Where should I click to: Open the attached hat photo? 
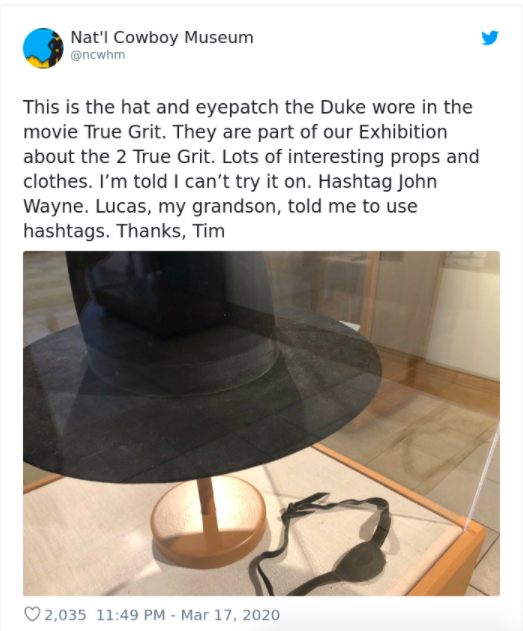(x=262, y=423)
